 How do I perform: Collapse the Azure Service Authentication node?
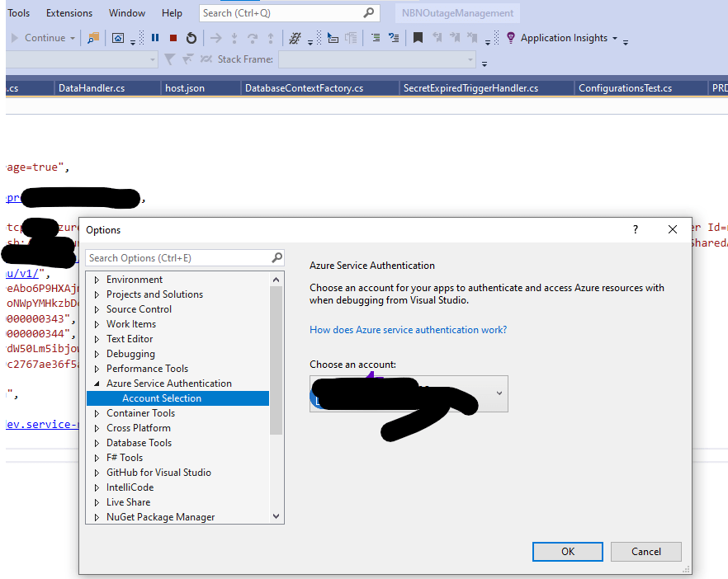pos(97,384)
